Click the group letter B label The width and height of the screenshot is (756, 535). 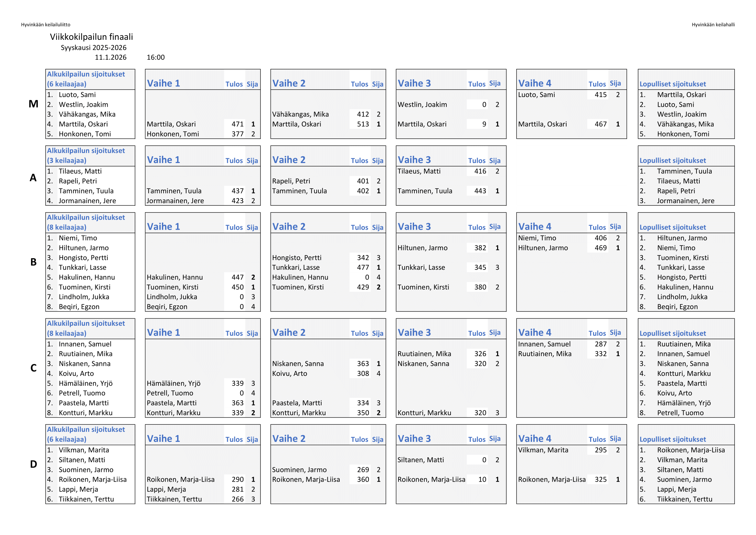[33, 262]
